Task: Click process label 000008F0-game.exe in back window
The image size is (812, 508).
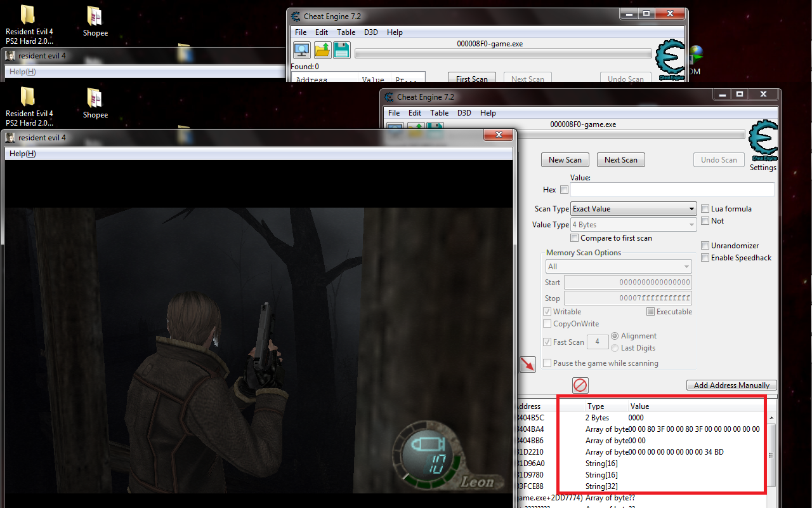Action: [490, 44]
